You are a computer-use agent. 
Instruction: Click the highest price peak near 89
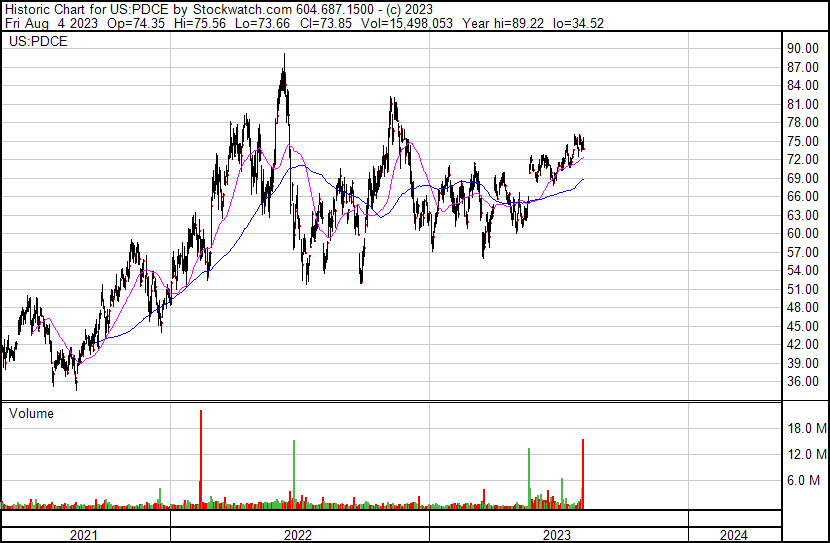[x=284, y=55]
